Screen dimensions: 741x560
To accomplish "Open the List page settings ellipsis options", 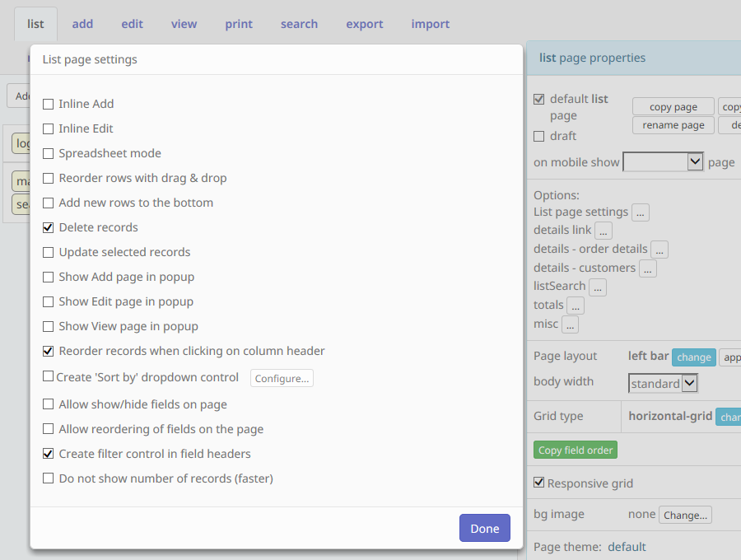I will pos(640,212).
